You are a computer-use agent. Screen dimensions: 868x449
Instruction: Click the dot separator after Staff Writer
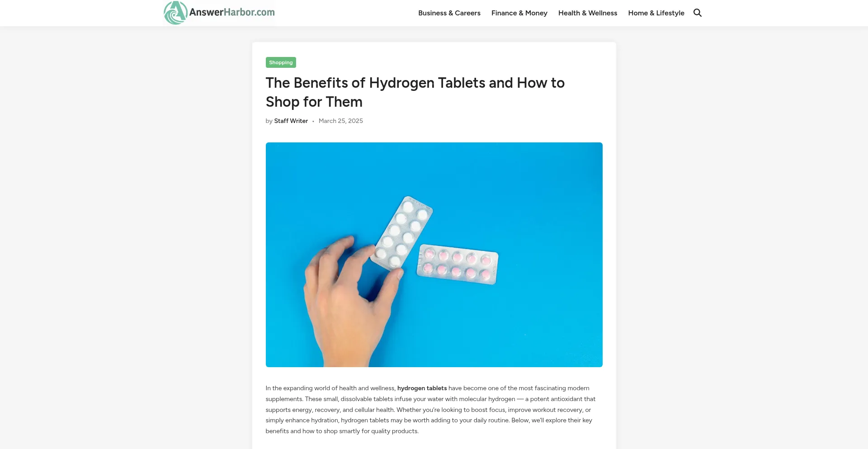(313, 121)
